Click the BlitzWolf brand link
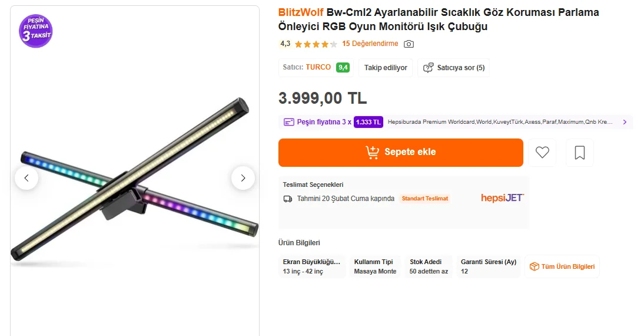The width and height of the screenshot is (644, 336). pos(301,12)
